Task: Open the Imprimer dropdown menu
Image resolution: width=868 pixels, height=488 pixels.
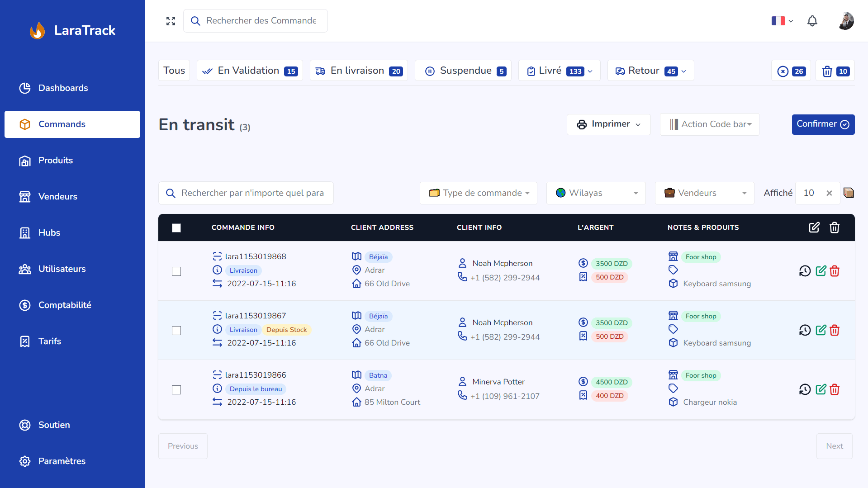Action: pos(608,124)
